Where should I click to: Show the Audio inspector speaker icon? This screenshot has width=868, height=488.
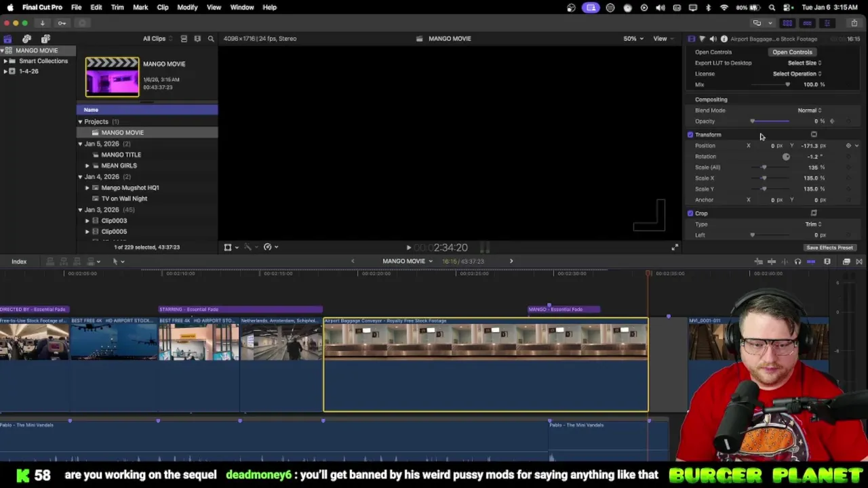coord(713,39)
